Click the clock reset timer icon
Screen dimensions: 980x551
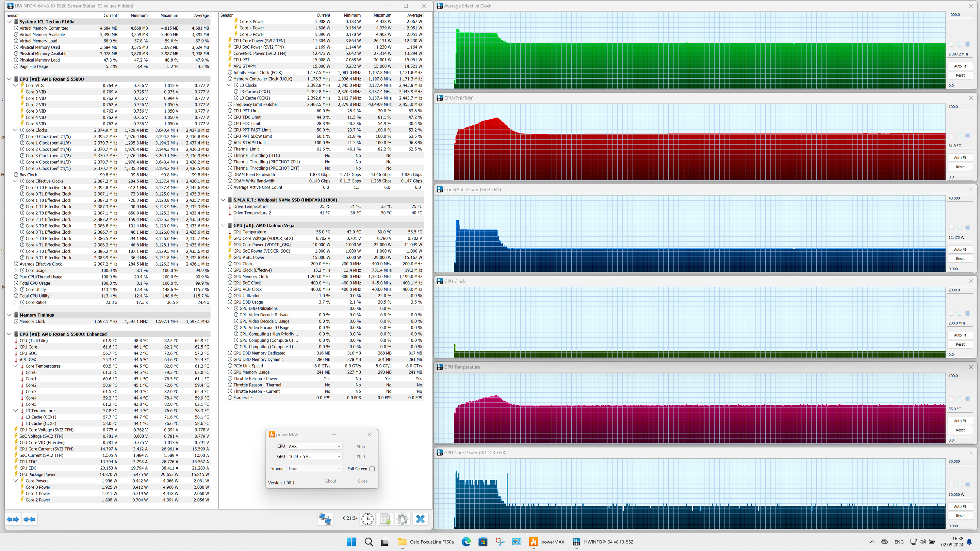367,519
